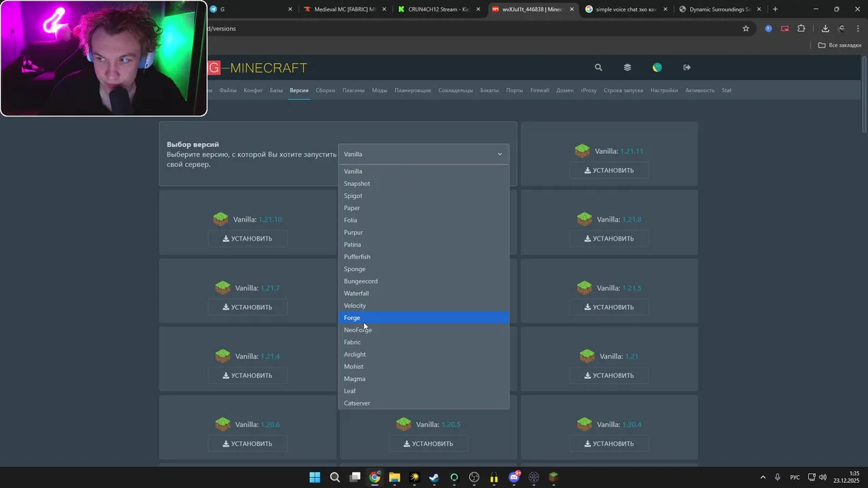Click grass block icon of Vanilla 1.21.11
Image resolution: width=868 pixels, height=488 pixels.
point(582,150)
